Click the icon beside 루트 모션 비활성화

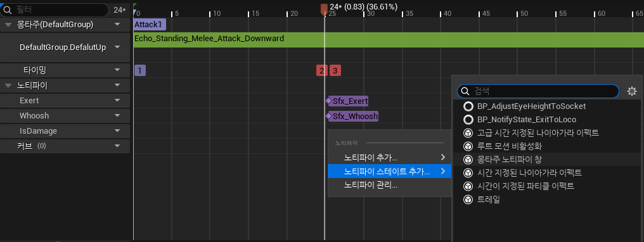click(468, 146)
